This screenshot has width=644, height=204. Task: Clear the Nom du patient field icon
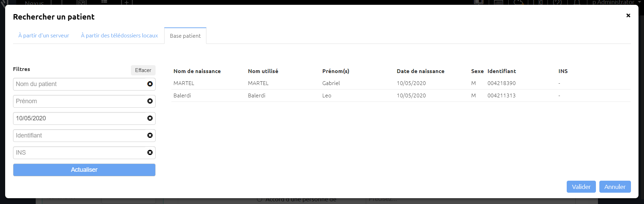(x=150, y=84)
